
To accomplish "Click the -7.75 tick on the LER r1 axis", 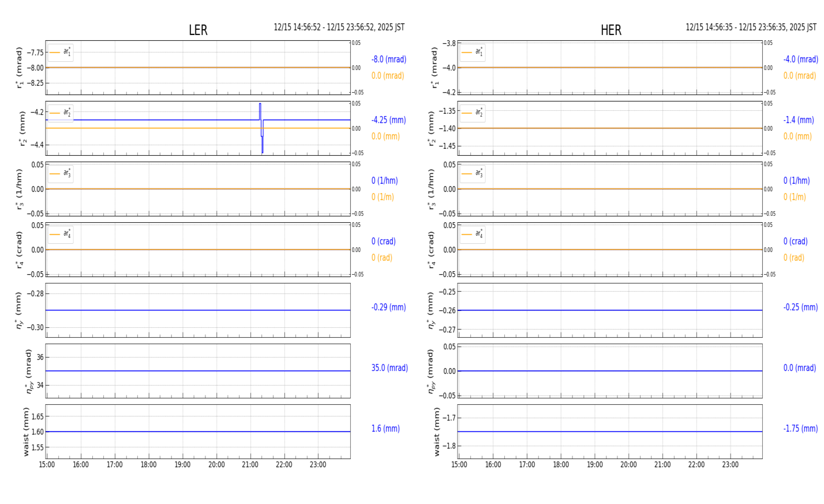I will [x=35, y=52].
